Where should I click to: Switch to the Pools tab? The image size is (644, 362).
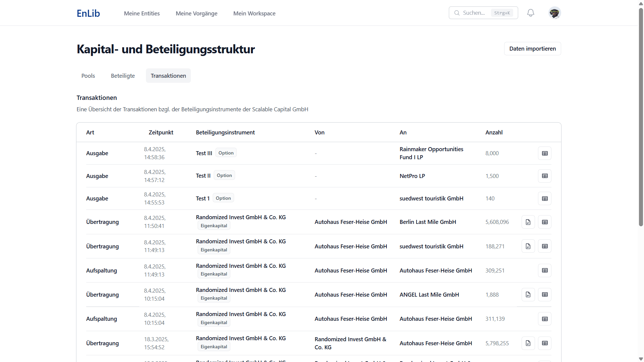88,76
